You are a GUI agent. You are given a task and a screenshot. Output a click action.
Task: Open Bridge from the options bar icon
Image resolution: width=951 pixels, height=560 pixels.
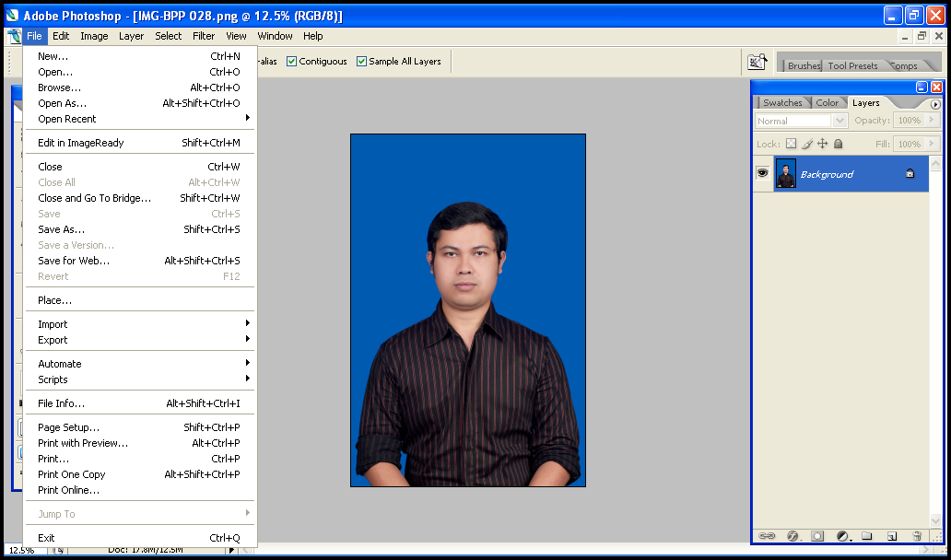(x=757, y=60)
